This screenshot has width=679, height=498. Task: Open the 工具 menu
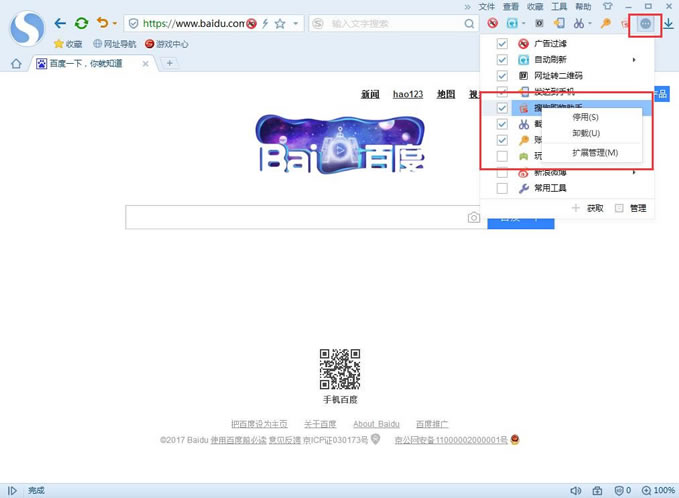(x=559, y=6)
